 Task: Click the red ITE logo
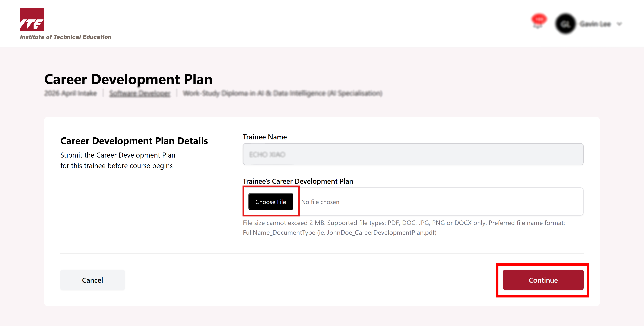click(x=32, y=19)
